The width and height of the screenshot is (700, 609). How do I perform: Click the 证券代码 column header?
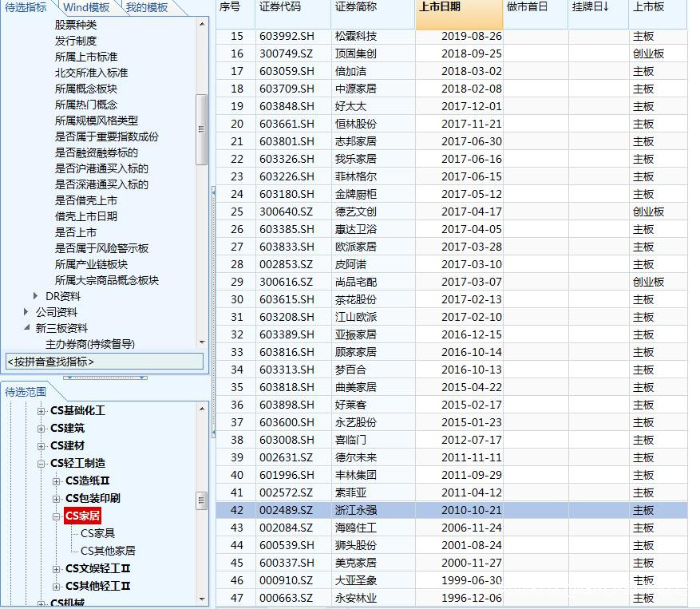pyautogui.click(x=293, y=14)
